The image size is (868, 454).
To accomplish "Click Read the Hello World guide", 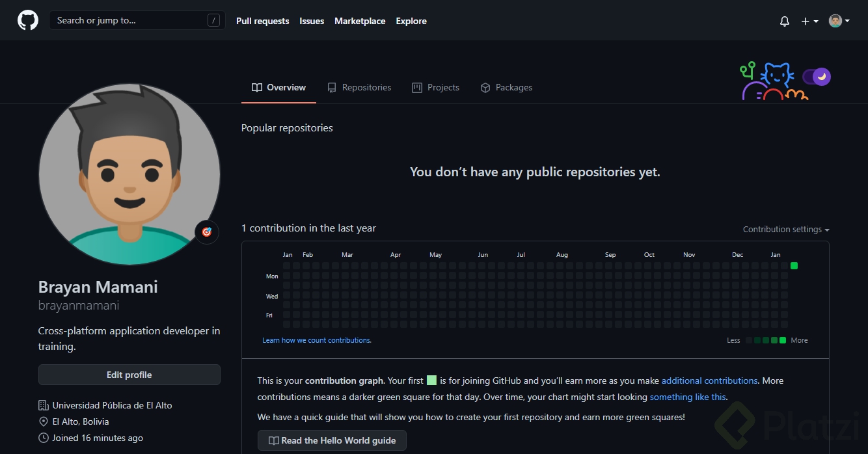I will 332,440.
